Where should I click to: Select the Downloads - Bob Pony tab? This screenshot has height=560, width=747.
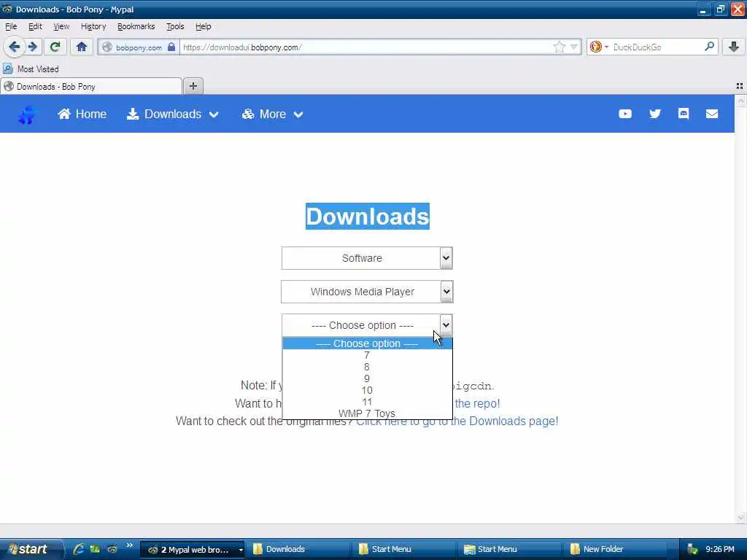[x=91, y=86]
